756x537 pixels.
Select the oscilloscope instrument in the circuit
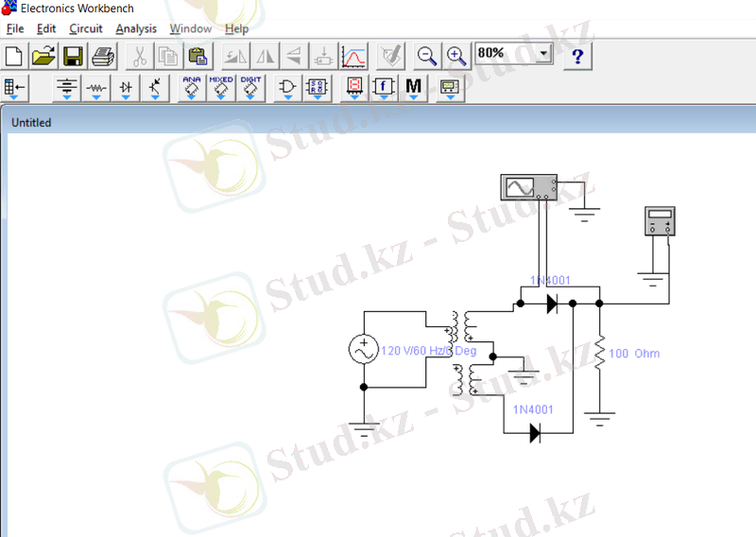click(528, 188)
